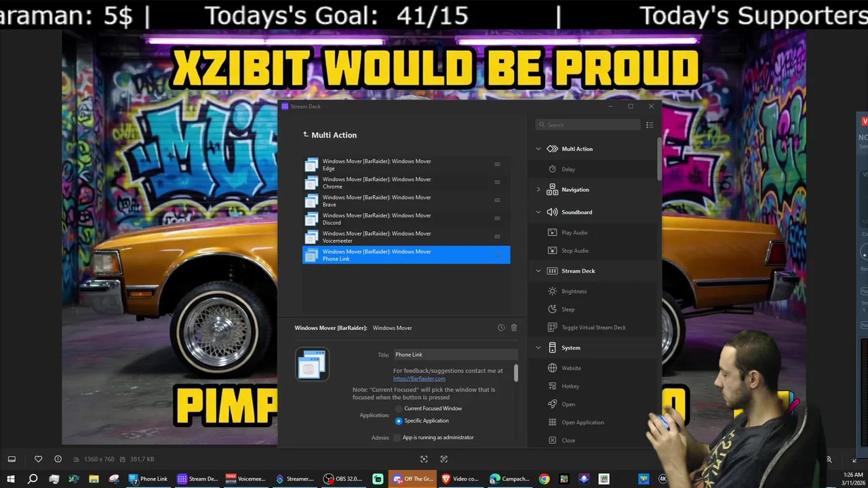Check App is running as administrator
The height and width of the screenshot is (488, 868).
tap(397, 438)
